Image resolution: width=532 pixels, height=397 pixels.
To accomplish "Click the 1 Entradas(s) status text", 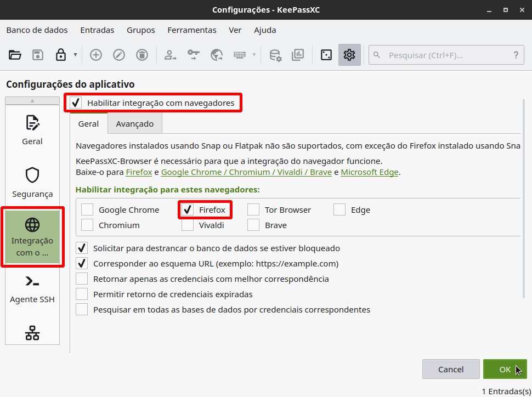I will point(506,391).
